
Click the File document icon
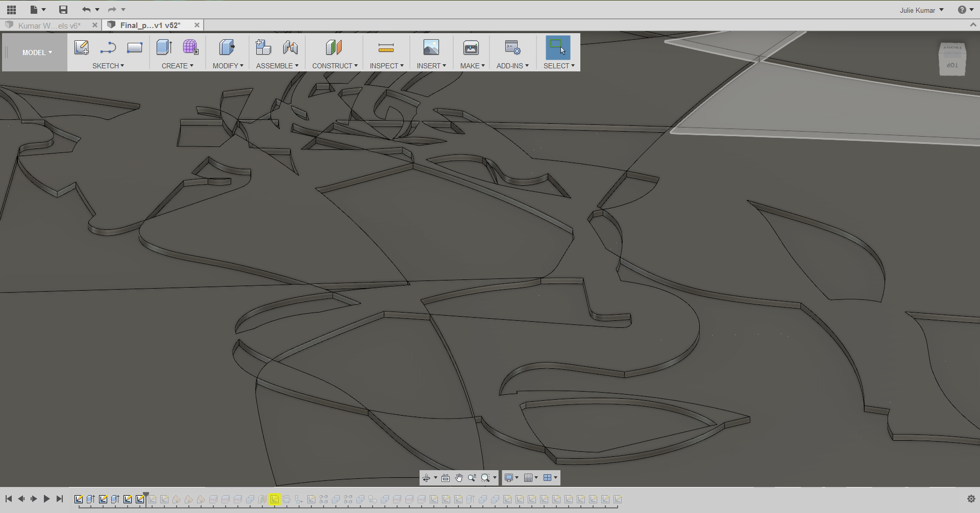pos(34,10)
